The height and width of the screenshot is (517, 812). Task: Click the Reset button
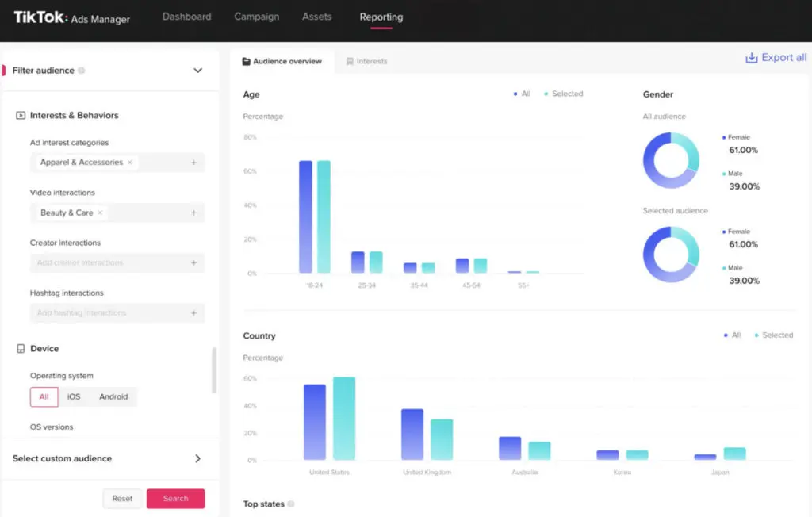tap(122, 498)
